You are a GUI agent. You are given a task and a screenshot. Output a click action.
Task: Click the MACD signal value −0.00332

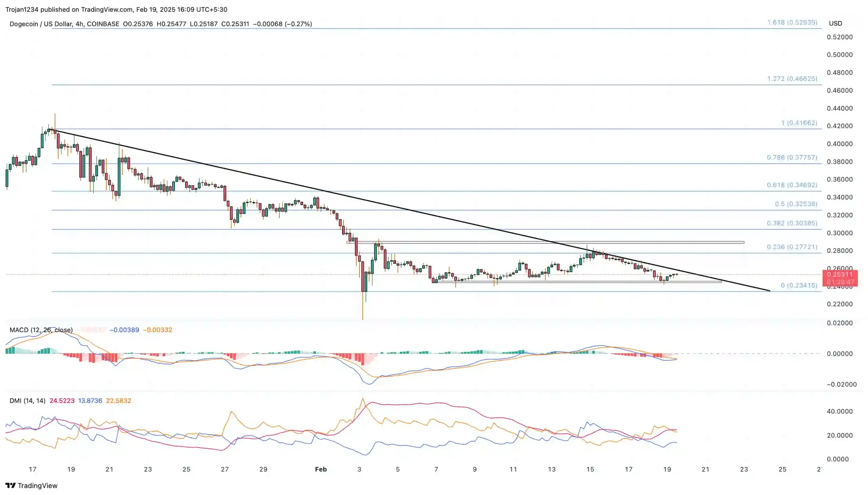(157, 330)
